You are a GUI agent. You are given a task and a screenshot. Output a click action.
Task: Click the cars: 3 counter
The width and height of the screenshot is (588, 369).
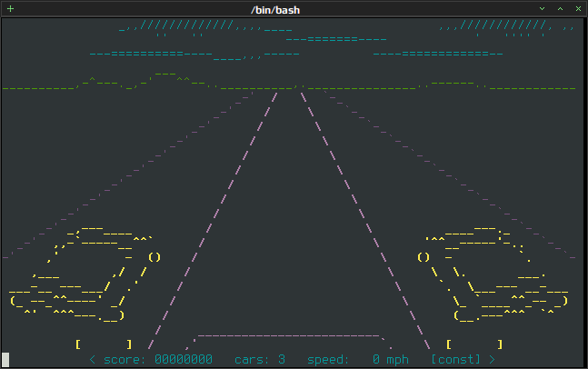coord(260,360)
